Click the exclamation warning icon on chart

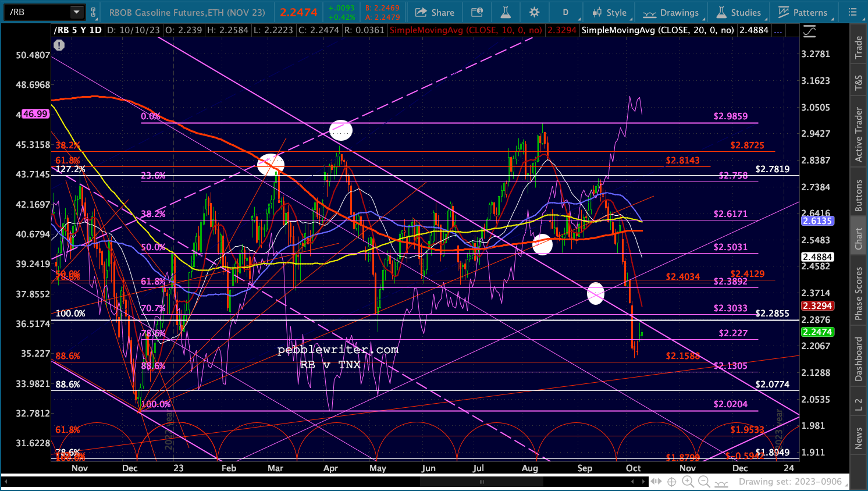pos(59,45)
